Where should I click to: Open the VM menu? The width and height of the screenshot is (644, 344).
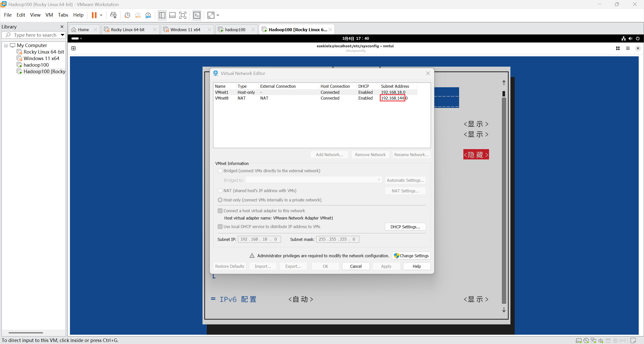pos(49,15)
